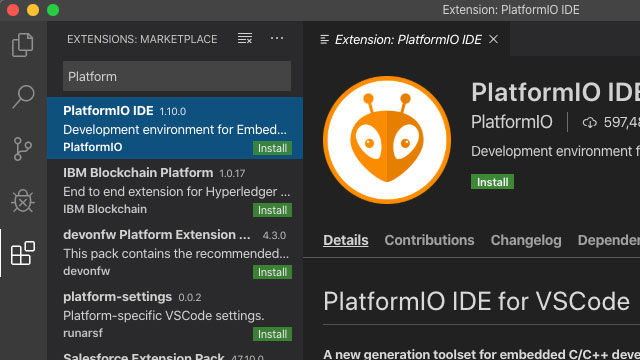Click the download count cloud icon
The height and width of the screenshot is (360, 640).
click(x=589, y=122)
